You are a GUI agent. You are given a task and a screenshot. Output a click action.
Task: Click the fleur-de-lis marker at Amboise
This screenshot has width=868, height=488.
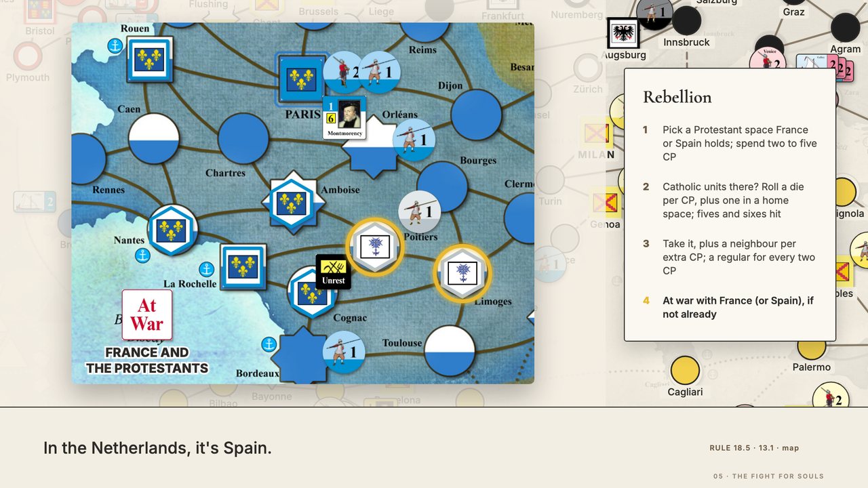(293, 202)
